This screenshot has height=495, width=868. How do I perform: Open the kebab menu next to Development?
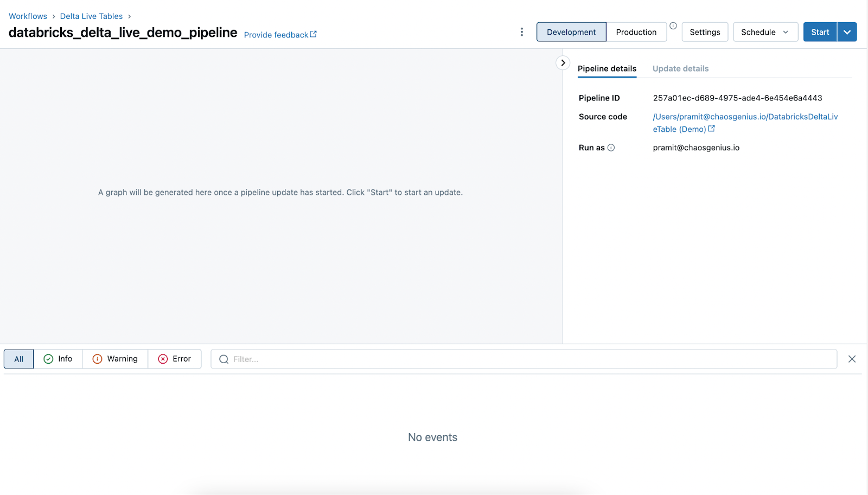tap(521, 31)
